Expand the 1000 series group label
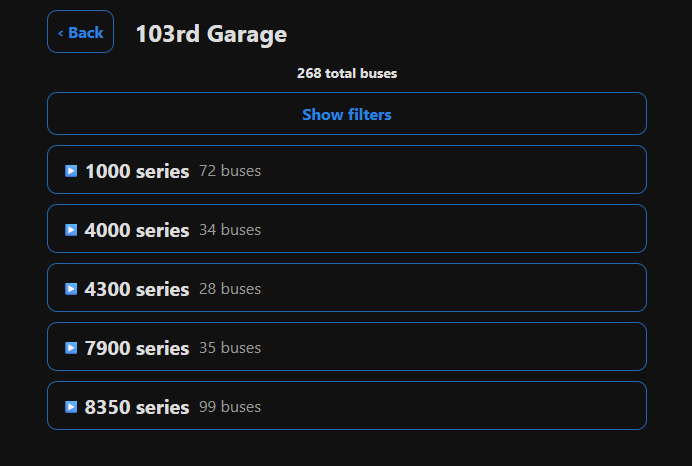The height and width of the screenshot is (466, 692). (x=137, y=171)
